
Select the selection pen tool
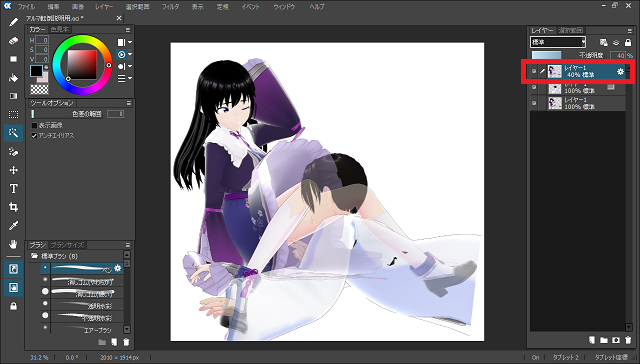tap(13, 152)
